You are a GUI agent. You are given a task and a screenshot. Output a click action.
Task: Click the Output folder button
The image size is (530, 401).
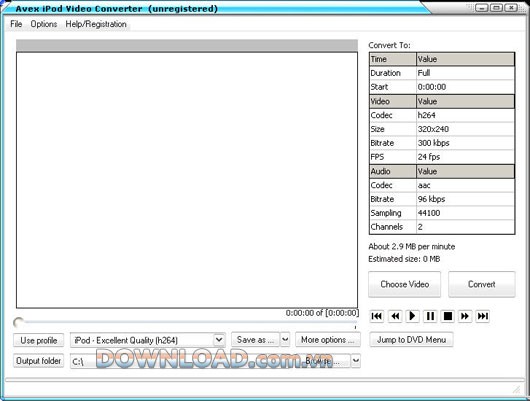pyautogui.click(x=39, y=361)
